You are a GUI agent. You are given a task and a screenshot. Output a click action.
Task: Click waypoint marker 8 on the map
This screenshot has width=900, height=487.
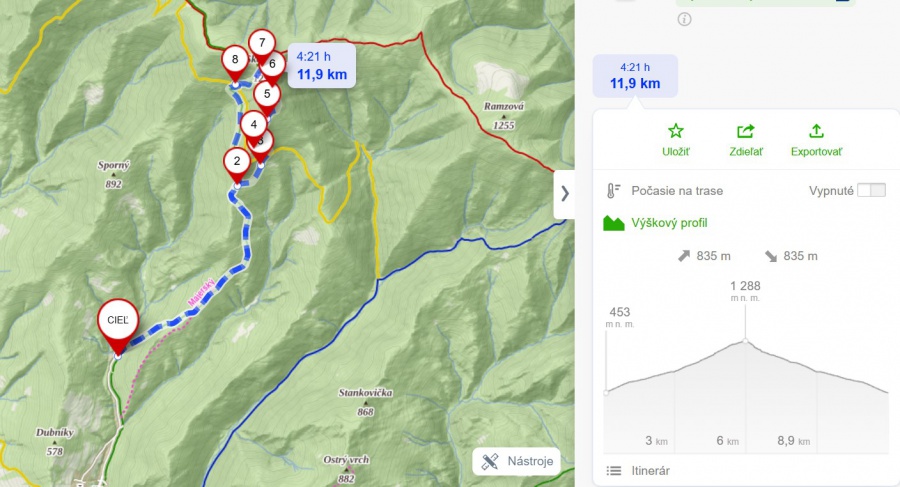click(x=235, y=65)
